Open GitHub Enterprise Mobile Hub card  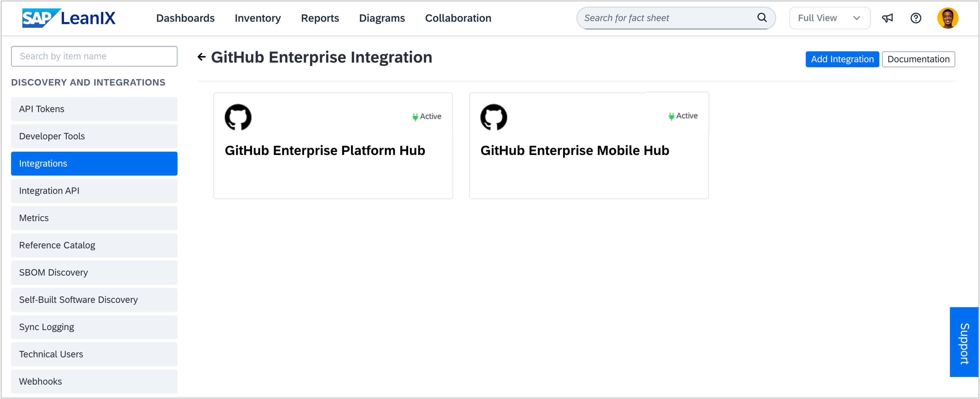(589, 146)
